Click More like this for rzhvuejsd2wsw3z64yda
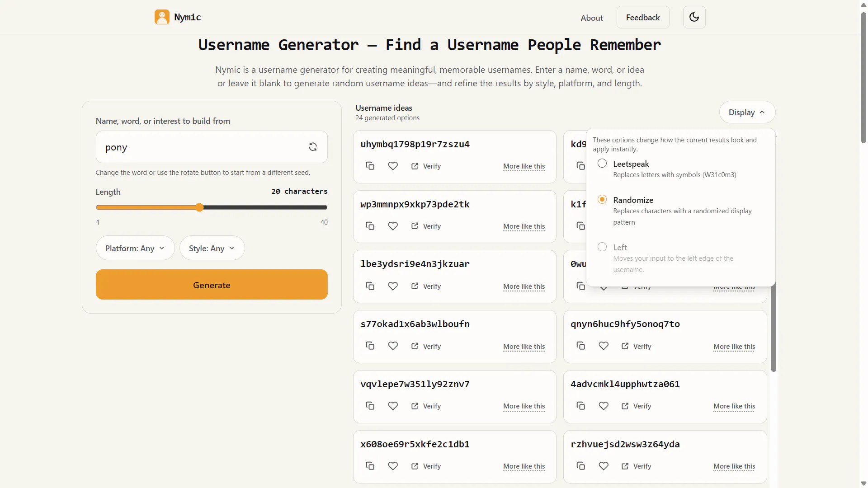The image size is (868, 488). 734,466
